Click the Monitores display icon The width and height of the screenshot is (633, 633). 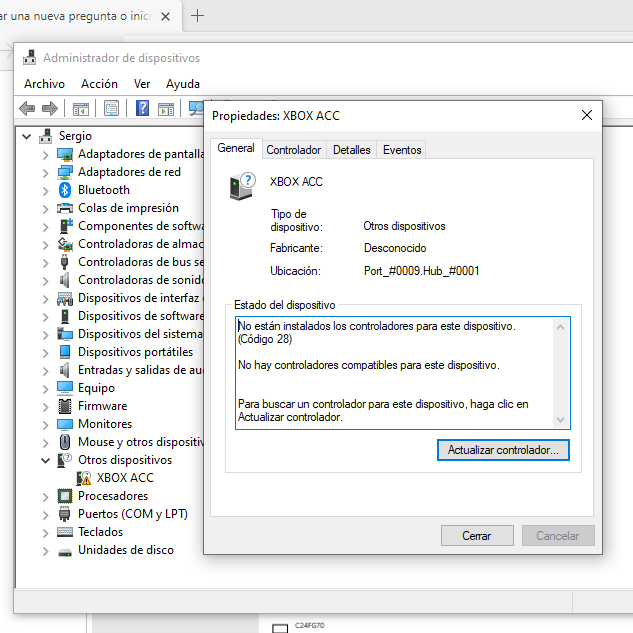(65, 424)
